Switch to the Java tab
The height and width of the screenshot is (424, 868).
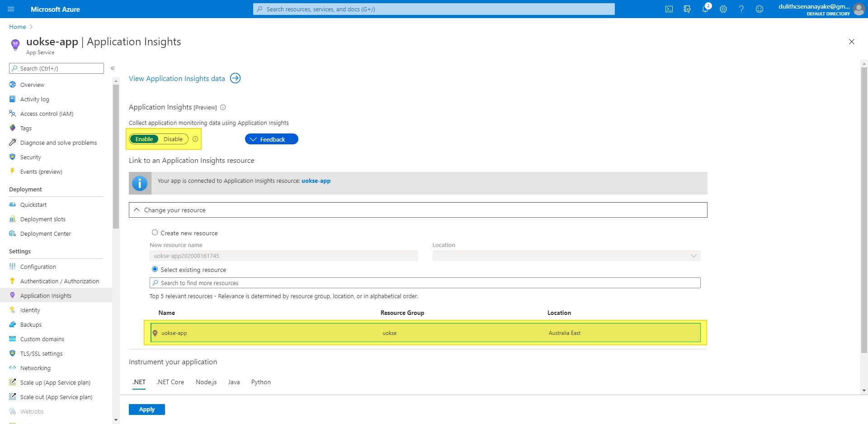pyautogui.click(x=234, y=382)
